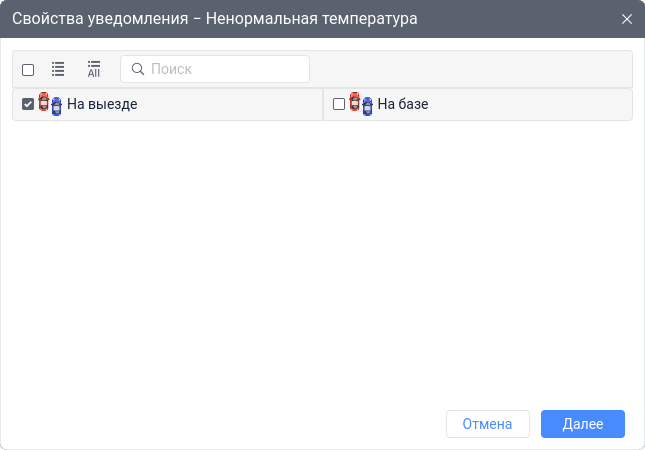
Task: Select the На базе group label
Action: 403,104
